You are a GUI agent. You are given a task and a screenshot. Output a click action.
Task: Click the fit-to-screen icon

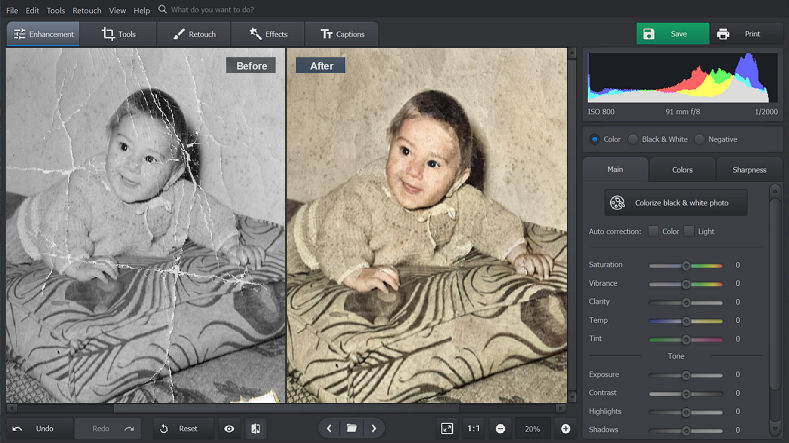coord(447,428)
